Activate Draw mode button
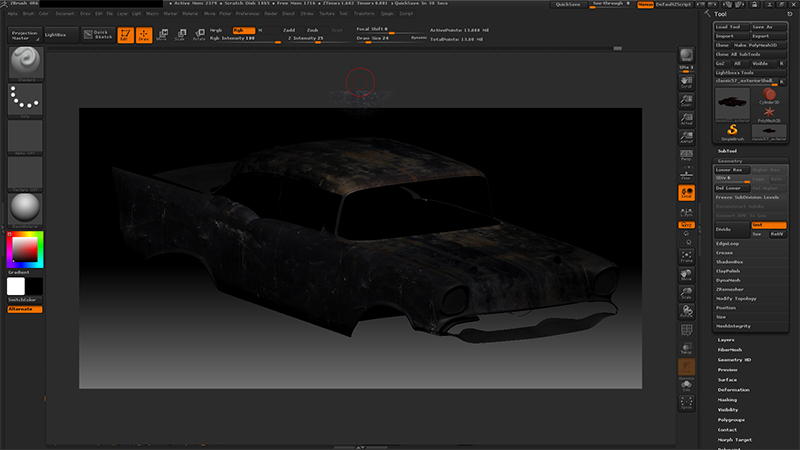Screen dimensions: 800x450 (x=144, y=35)
